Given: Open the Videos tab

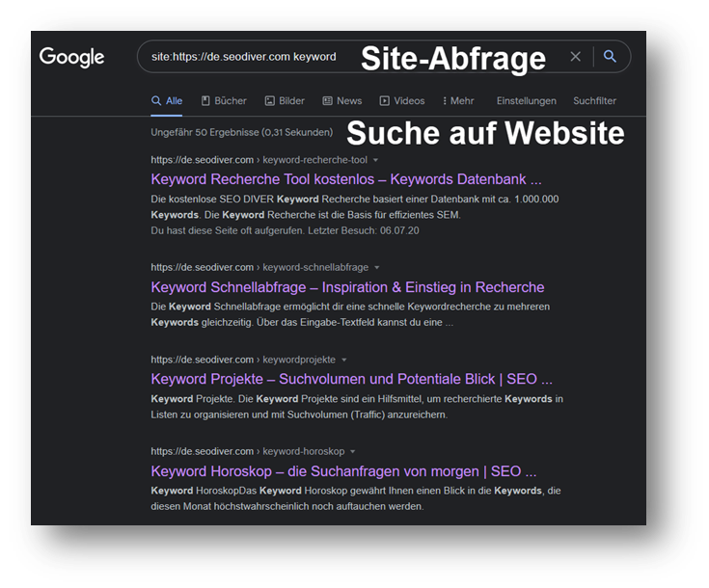Looking at the screenshot, I should (402, 101).
